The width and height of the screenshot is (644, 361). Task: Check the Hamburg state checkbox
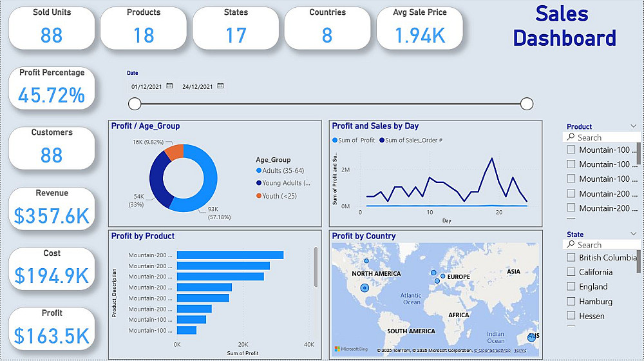point(571,302)
